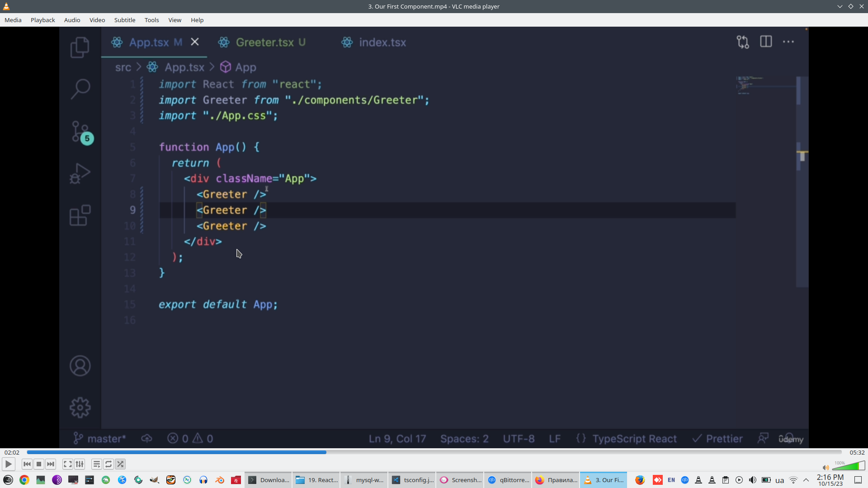
Task: Toggle random shuffle playback
Action: tap(120, 464)
